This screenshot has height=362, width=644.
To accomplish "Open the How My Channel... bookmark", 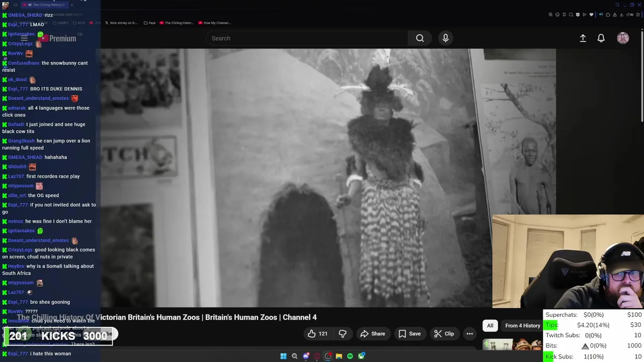I will tap(214, 23).
